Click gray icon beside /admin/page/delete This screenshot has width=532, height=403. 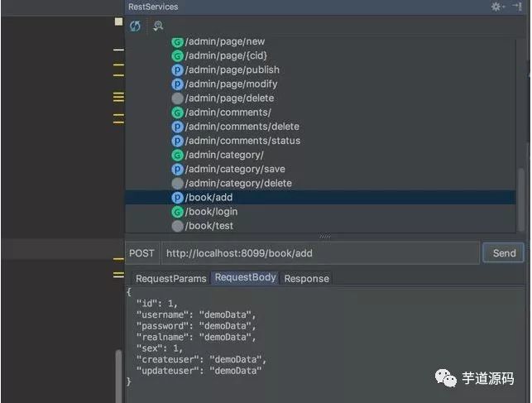click(177, 98)
